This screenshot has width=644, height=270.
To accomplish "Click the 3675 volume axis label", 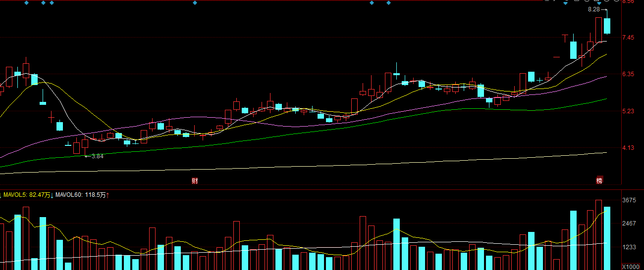I will point(629,200).
